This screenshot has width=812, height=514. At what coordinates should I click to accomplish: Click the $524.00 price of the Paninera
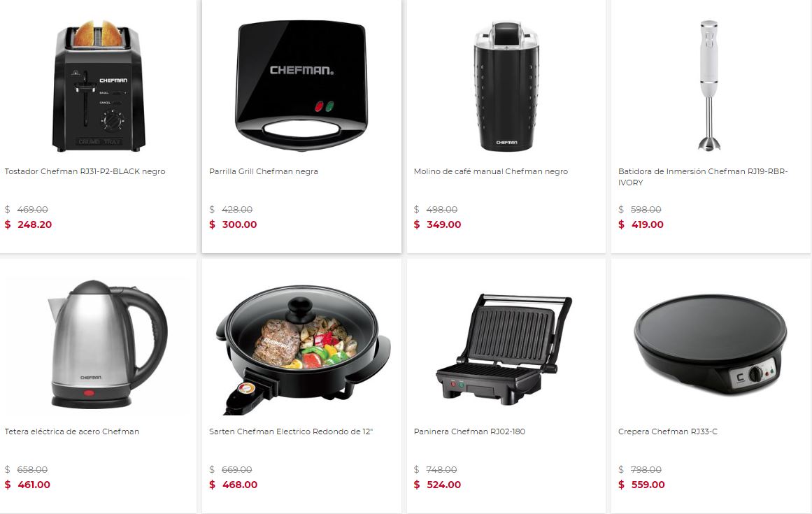pos(438,485)
